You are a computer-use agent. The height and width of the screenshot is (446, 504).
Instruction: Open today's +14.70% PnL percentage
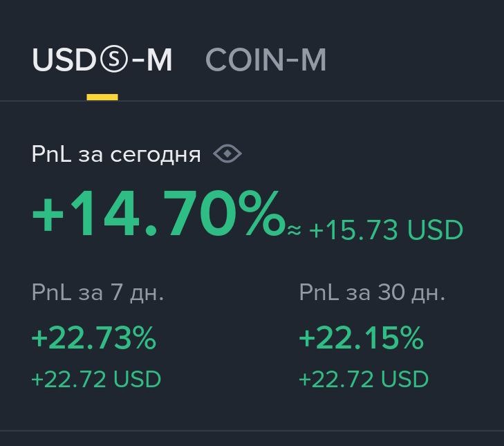click(158, 215)
